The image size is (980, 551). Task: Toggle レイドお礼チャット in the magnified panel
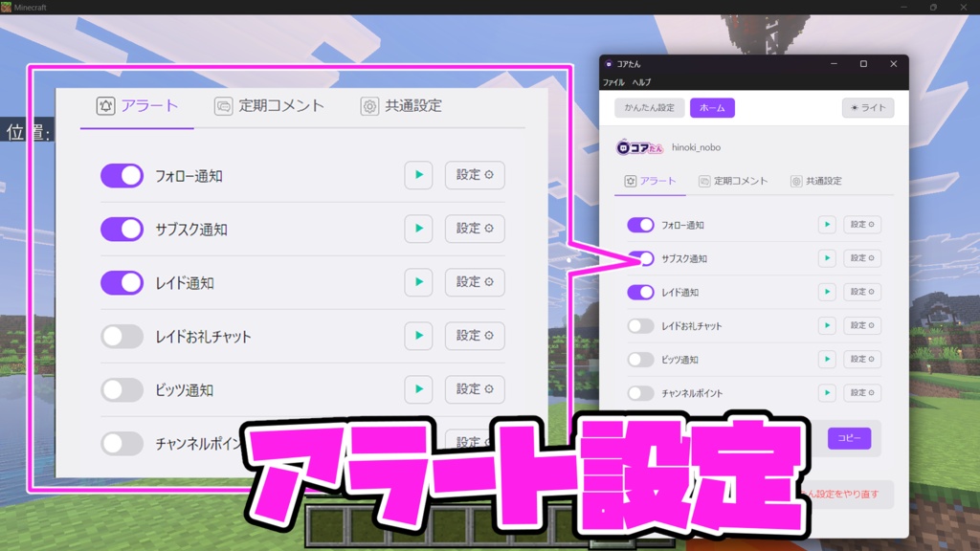(x=122, y=337)
